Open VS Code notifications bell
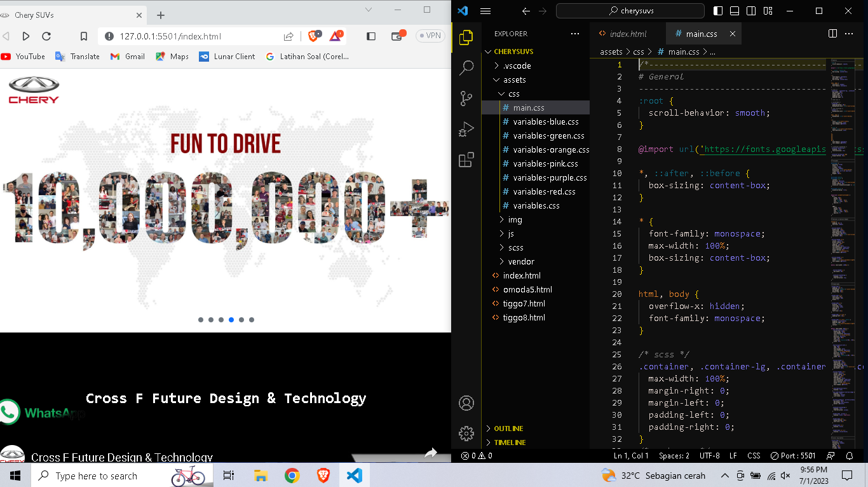The width and height of the screenshot is (868, 487). (850, 456)
